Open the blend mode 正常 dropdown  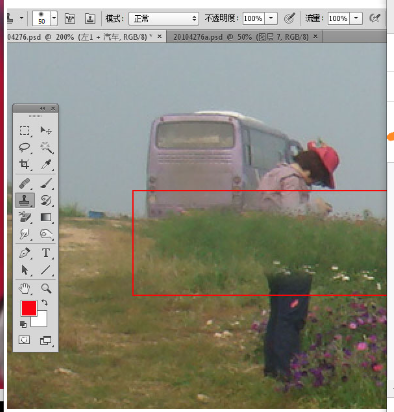[163, 19]
